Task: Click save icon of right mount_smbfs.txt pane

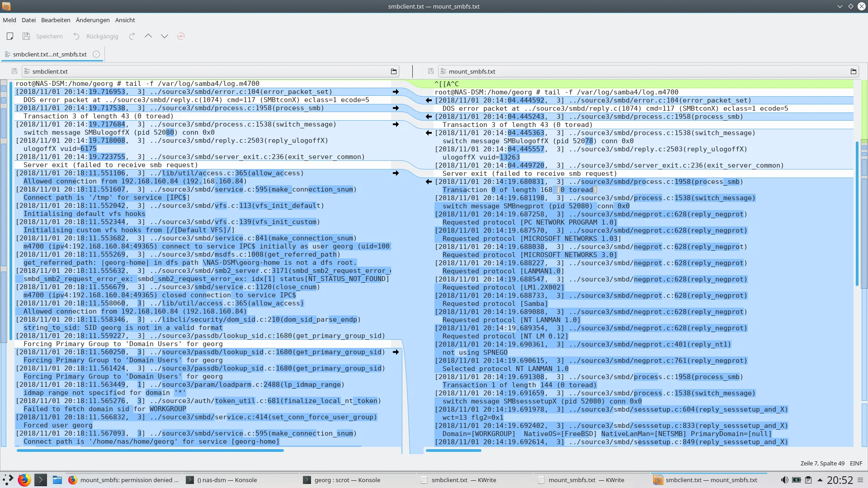Action: [x=431, y=71]
